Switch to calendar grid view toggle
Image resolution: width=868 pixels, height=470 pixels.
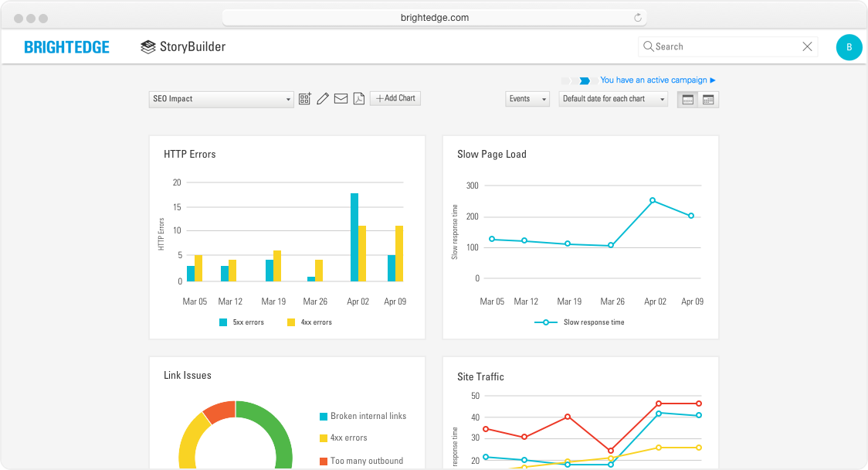pyautogui.click(x=708, y=99)
